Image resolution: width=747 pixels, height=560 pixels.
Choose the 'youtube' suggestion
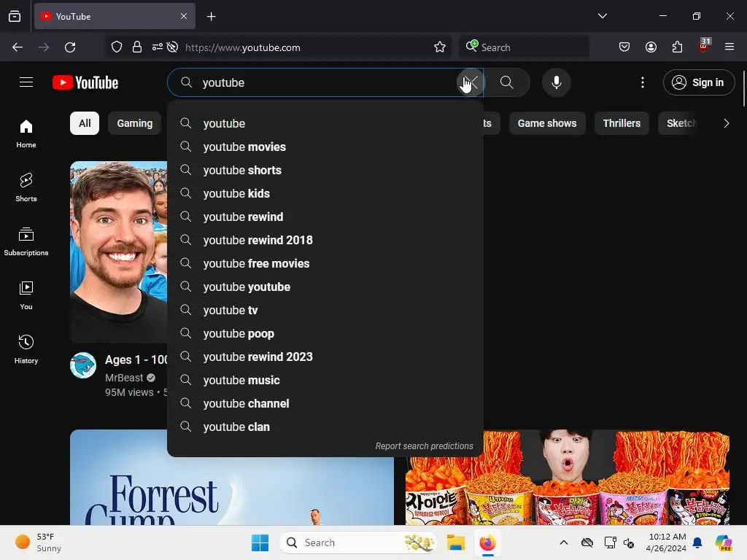(x=325, y=123)
